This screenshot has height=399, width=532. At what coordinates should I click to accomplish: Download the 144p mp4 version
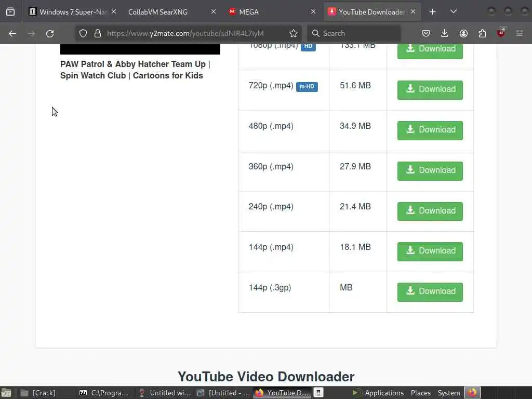click(430, 251)
